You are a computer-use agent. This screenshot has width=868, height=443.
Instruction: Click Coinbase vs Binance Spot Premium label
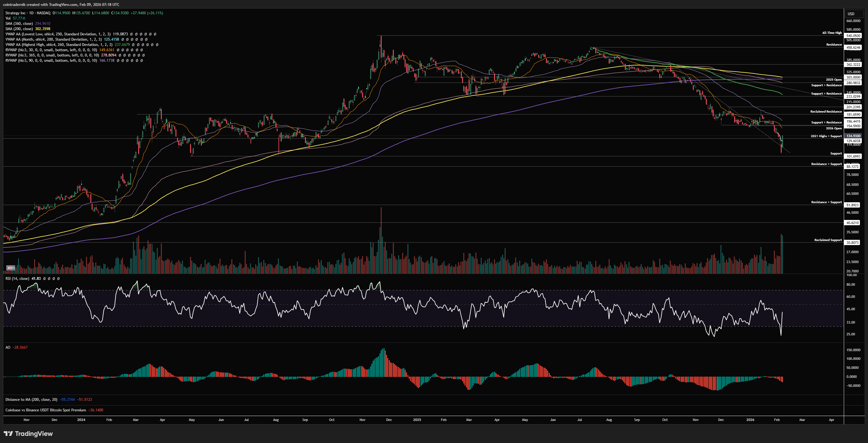(45, 410)
